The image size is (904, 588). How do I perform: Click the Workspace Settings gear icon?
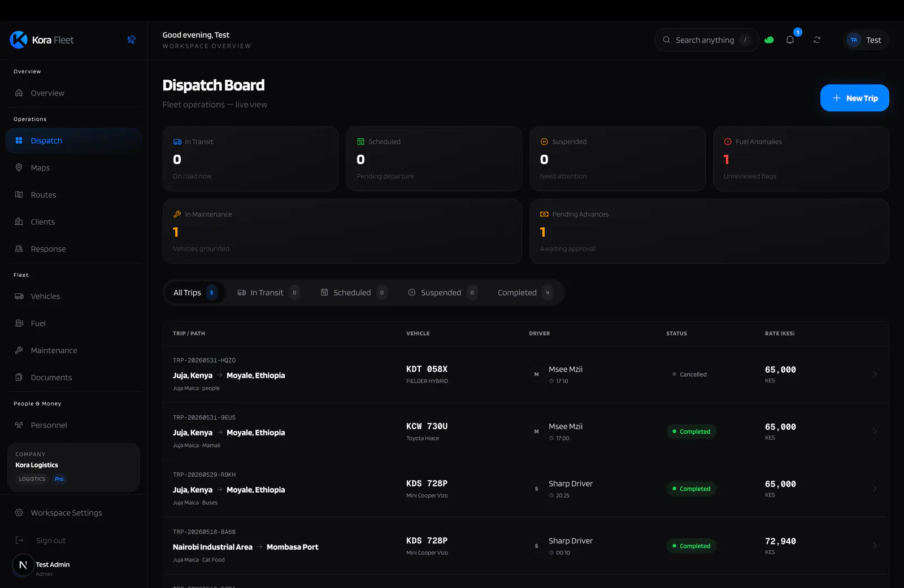(19, 513)
